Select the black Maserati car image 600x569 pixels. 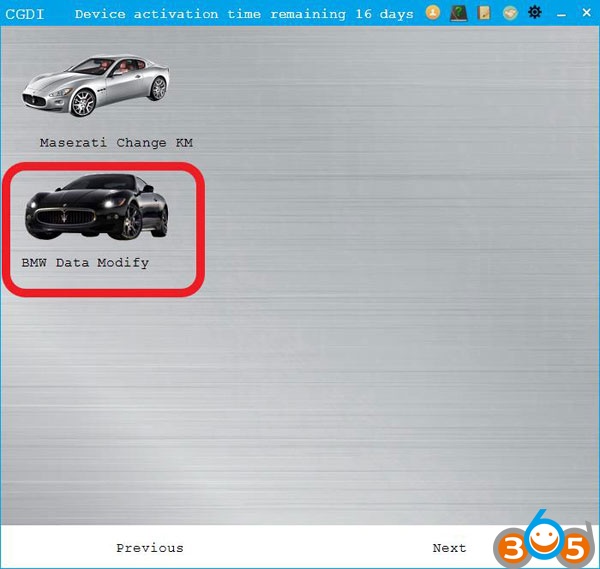pos(96,207)
